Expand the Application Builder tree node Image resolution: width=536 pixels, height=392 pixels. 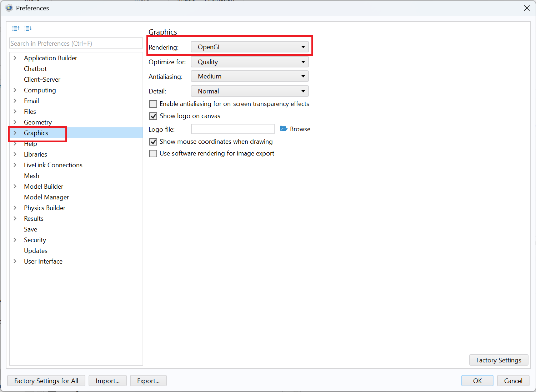pyautogui.click(x=15, y=58)
